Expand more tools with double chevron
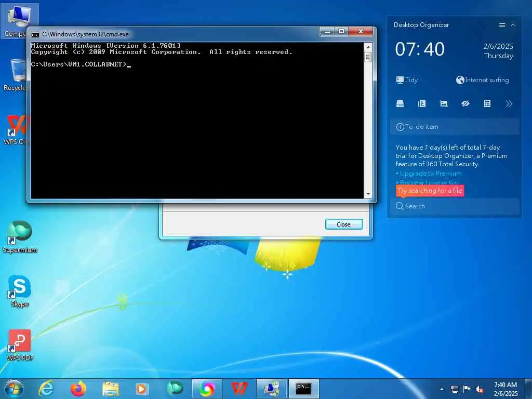532x399 pixels. 509,103
